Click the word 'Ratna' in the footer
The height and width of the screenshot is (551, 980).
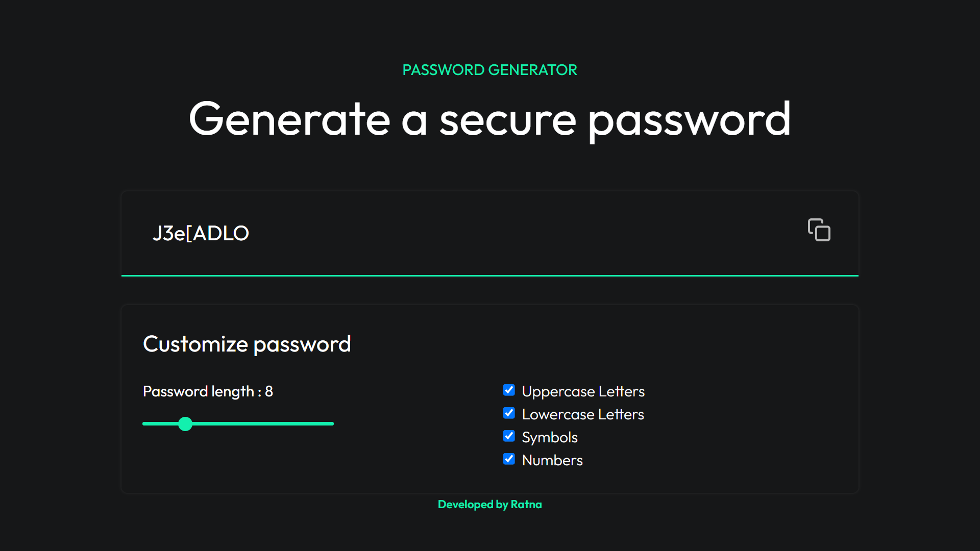(x=526, y=505)
